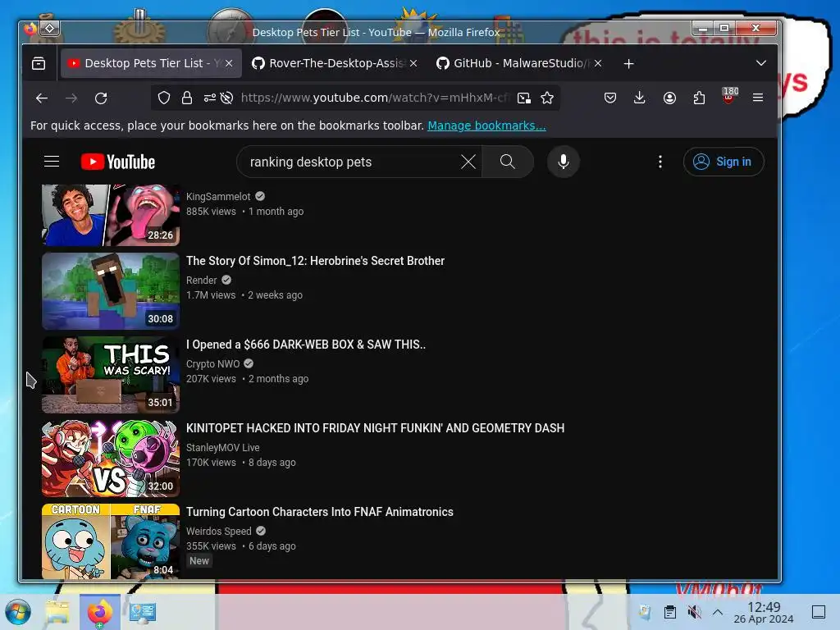Close the GitHub MalwareStudio tab
This screenshot has width=840, height=630.
[598, 63]
